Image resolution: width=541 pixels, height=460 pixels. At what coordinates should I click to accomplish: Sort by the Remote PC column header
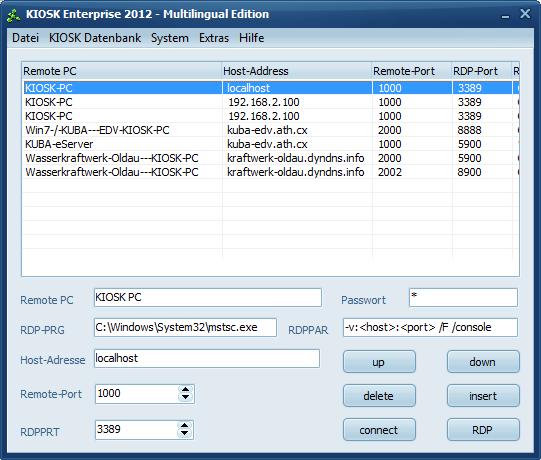point(121,71)
